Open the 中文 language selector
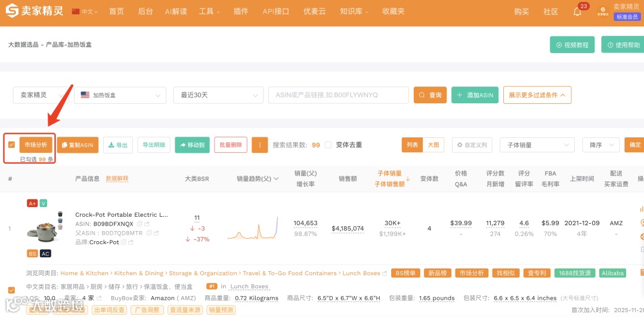Viewport: 644px width, 317px height. 85,11
